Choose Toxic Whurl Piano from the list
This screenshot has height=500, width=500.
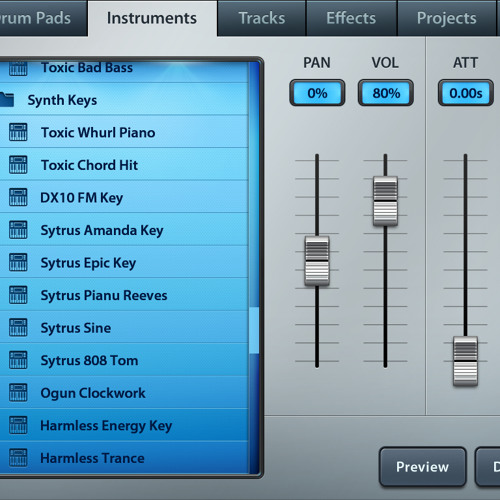pos(124,132)
